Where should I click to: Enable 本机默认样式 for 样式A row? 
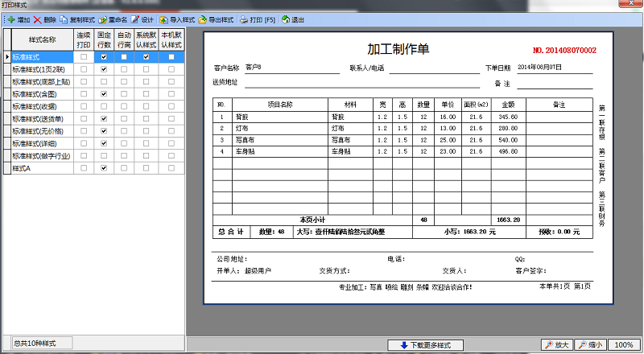pos(171,168)
